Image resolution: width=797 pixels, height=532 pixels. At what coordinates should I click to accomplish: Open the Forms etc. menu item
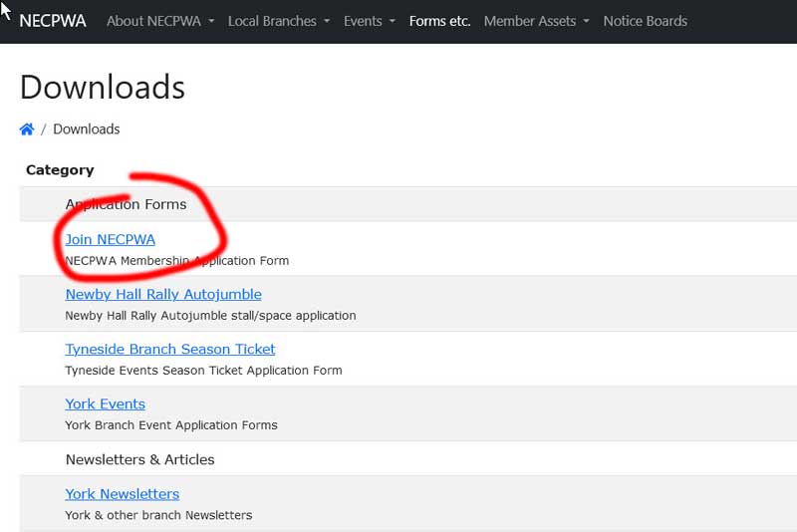click(x=439, y=21)
